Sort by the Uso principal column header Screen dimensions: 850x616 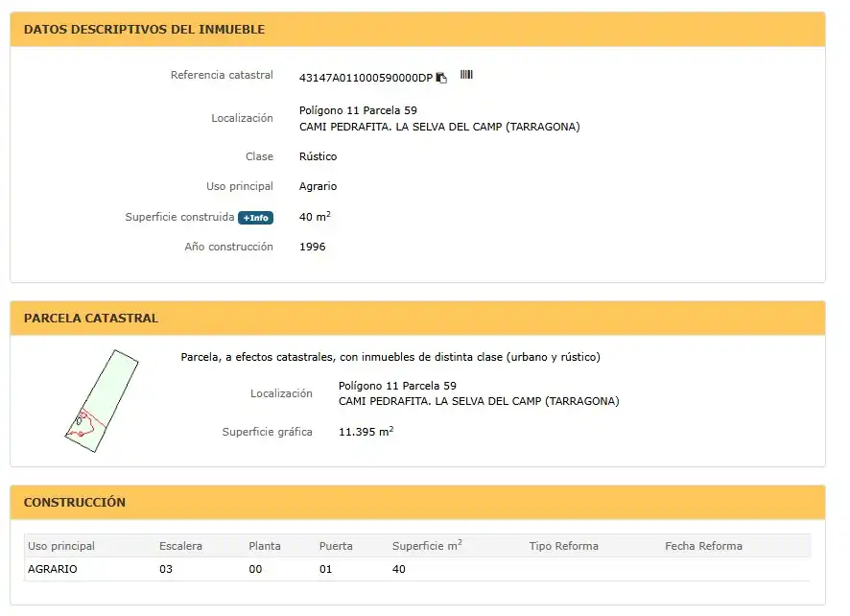(61, 546)
